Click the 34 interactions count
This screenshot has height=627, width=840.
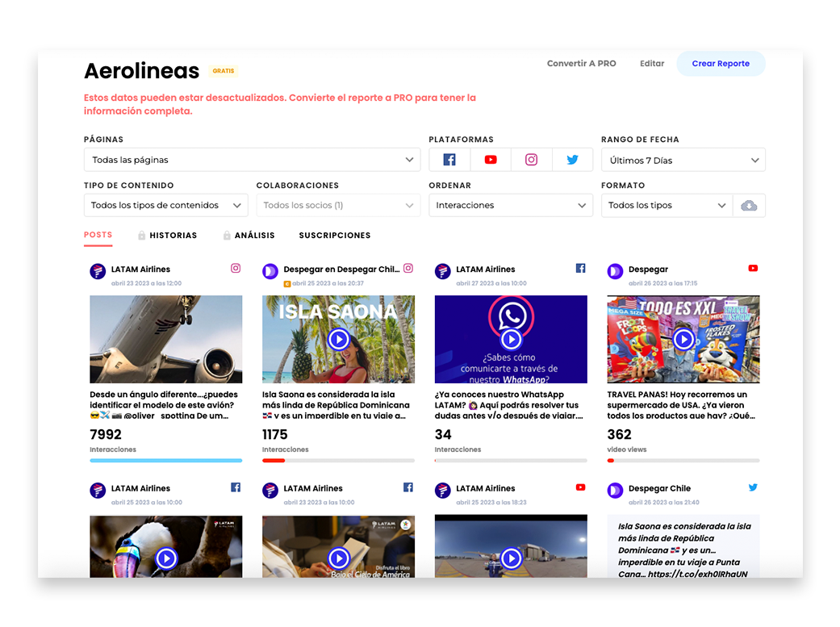click(443, 434)
